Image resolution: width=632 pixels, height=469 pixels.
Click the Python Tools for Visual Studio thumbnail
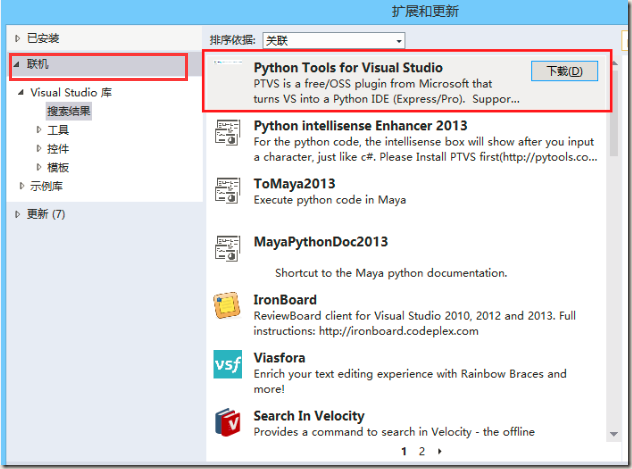pos(228,62)
